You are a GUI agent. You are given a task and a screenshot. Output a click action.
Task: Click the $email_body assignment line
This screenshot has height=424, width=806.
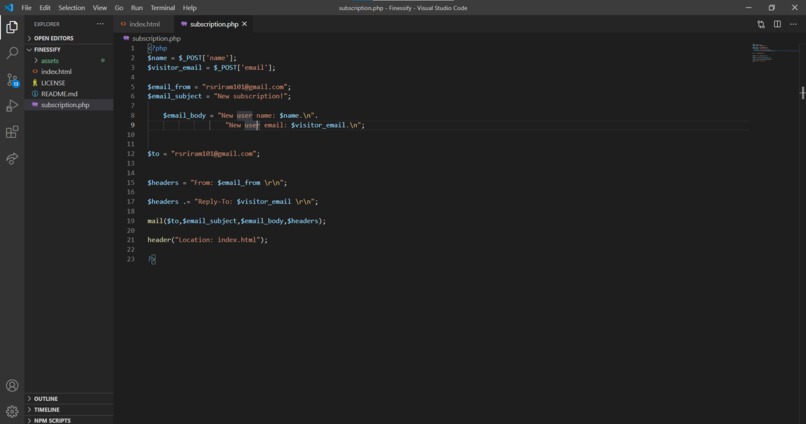[240, 116]
